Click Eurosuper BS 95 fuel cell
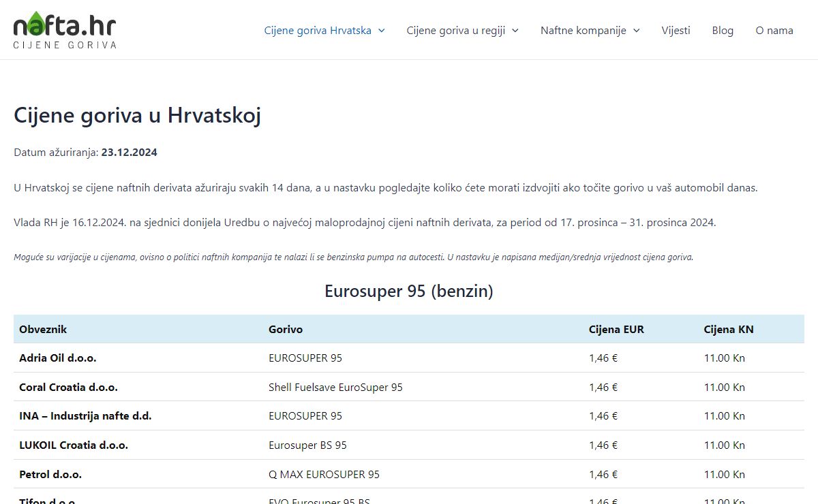The height and width of the screenshot is (504, 818). (307, 445)
